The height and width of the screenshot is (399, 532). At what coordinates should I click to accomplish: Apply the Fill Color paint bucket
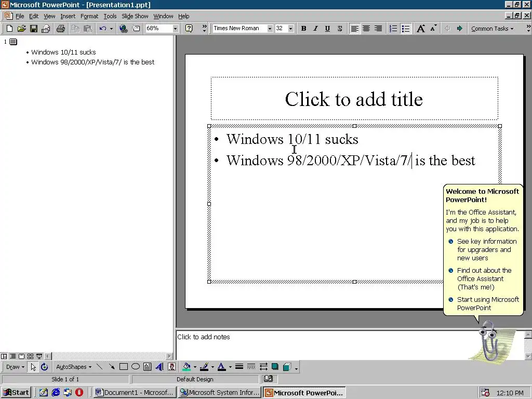click(x=187, y=367)
